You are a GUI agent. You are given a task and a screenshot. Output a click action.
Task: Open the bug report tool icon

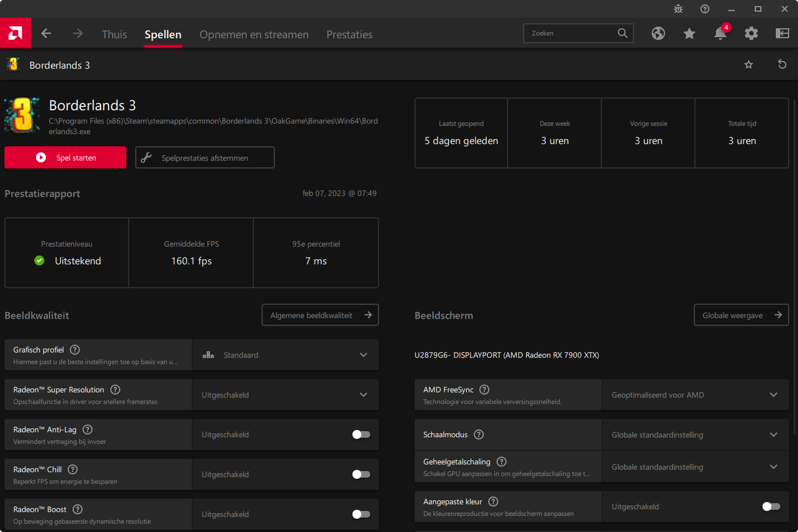coord(678,9)
